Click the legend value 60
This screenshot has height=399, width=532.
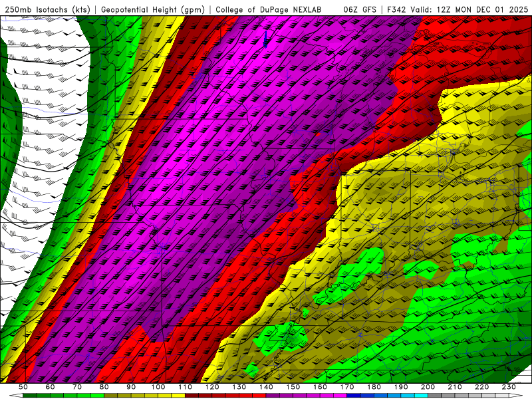50,387
